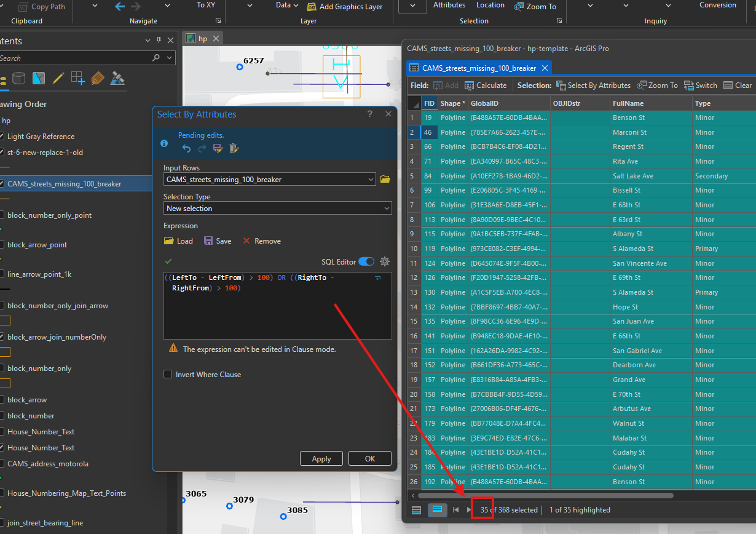The image size is (756, 534).
Task: Go to previous map extent arrow
Action: [x=120, y=6]
